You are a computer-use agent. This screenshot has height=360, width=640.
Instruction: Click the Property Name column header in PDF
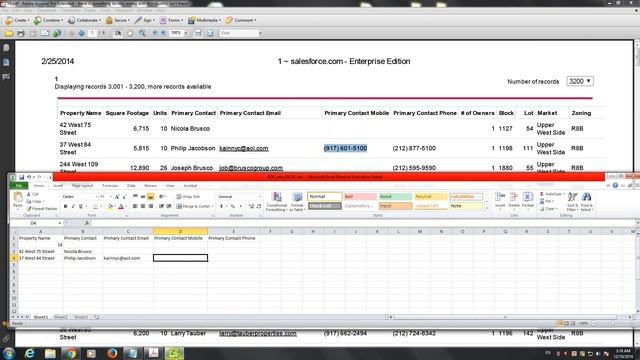(x=80, y=113)
